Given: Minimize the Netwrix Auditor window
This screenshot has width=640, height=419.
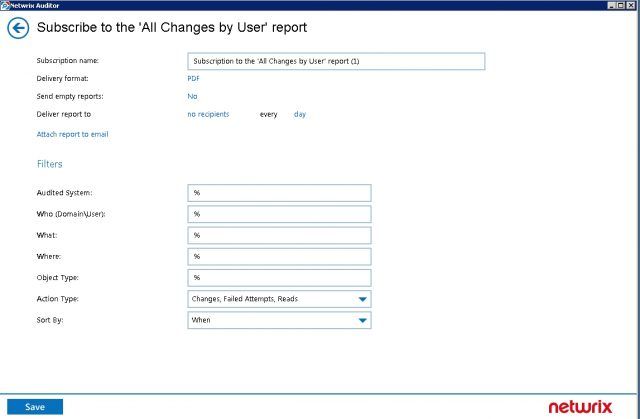Looking at the screenshot, I should (611, 5).
